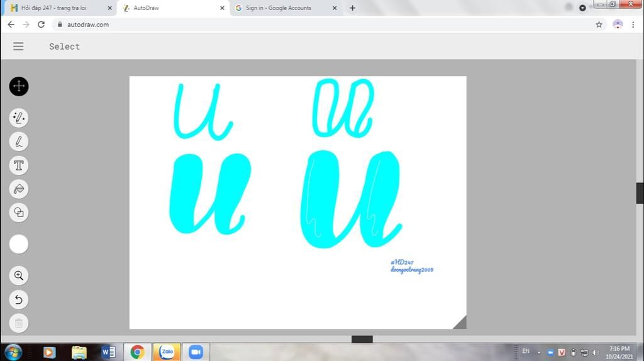Reload the AutoDraw page

[x=41, y=25]
